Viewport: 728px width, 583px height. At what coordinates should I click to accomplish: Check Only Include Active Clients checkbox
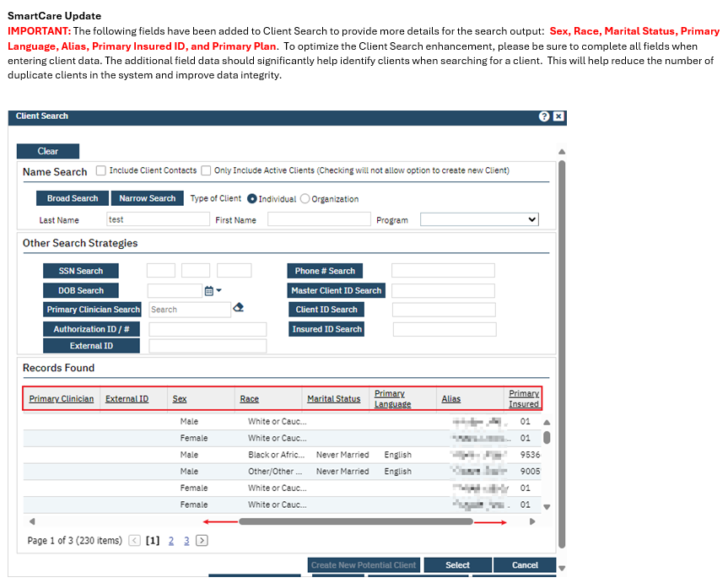[x=206, y=170]
